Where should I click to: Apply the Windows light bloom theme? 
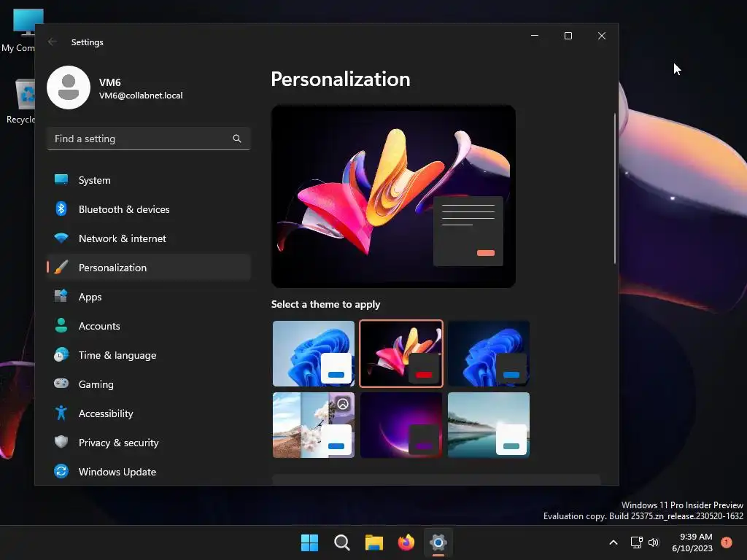click(314, 354)
